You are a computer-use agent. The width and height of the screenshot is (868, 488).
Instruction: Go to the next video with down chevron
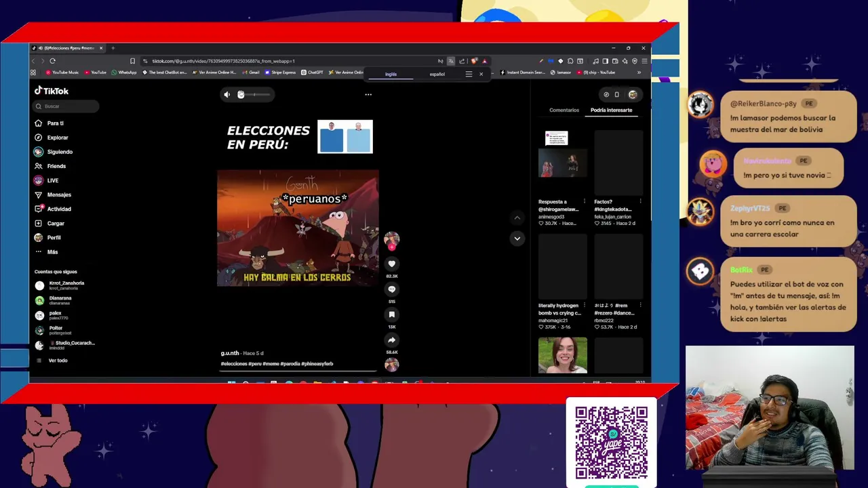pyautogui.click(x=517, y=238)
